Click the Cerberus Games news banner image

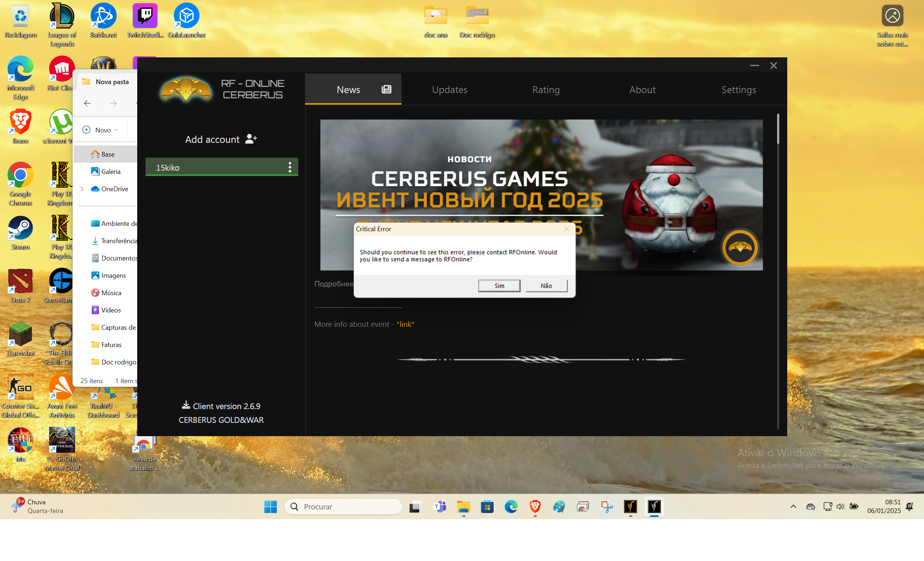coord(541,194)
